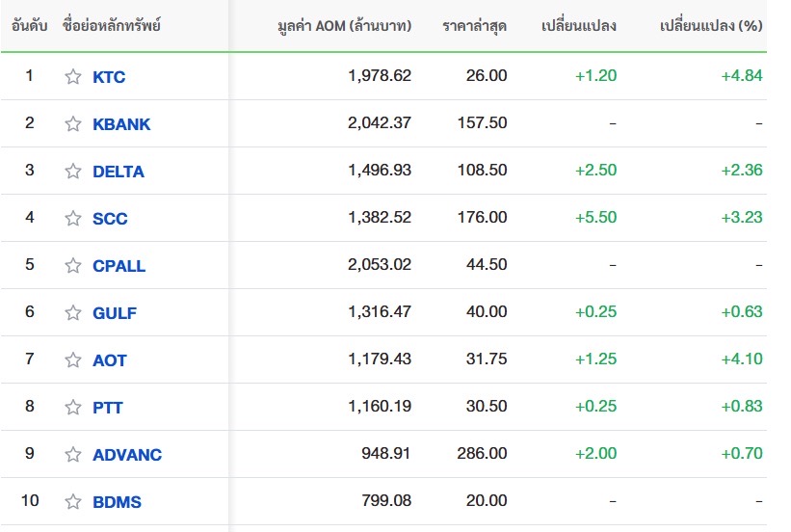791x532 pixels.
Task: Toggle the ADVANC watchlist star
Action: tap(73, 455)
